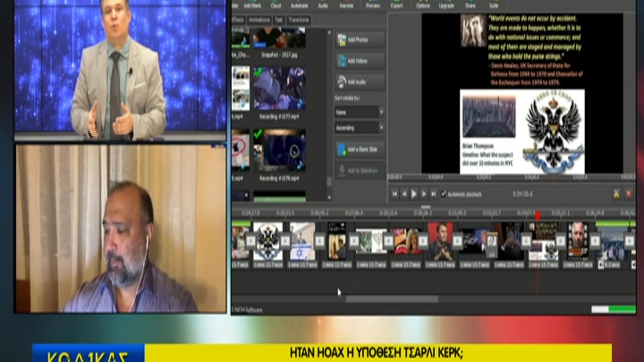The image size is (644, 362).
Task: Click the Add Photos button
Action: click(360, 40)
